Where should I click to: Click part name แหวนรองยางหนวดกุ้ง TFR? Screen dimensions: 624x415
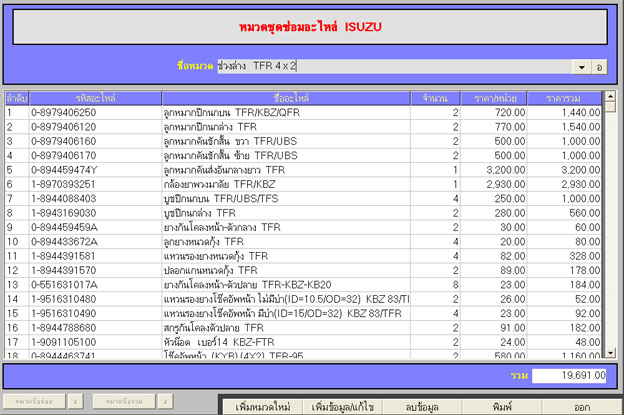216,256
